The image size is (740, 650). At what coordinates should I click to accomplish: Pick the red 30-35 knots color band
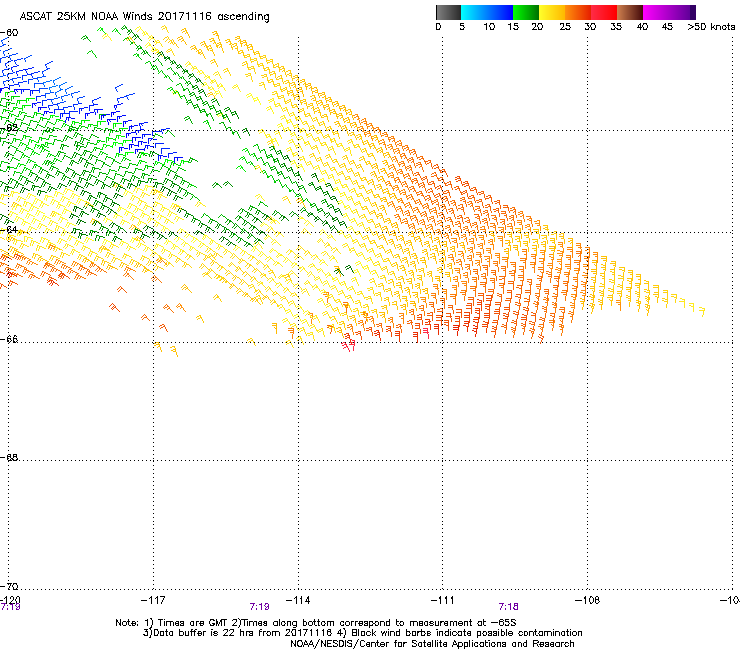click(604, 12)
